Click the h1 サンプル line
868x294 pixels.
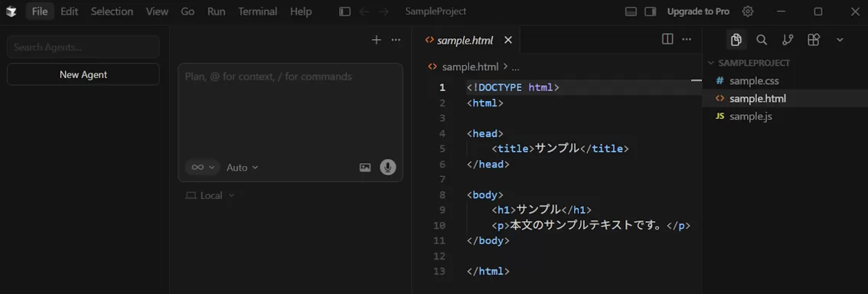coord(541,210)
